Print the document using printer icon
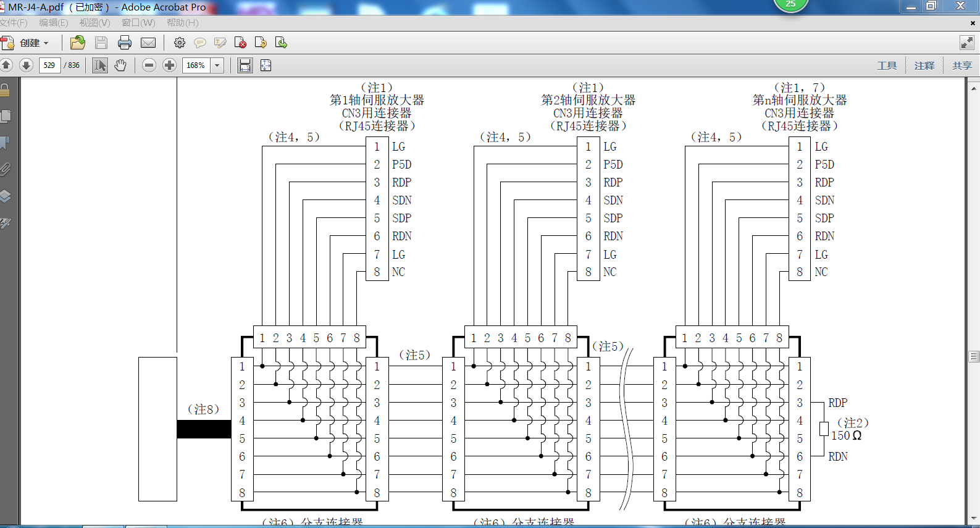 pos(125,43)
